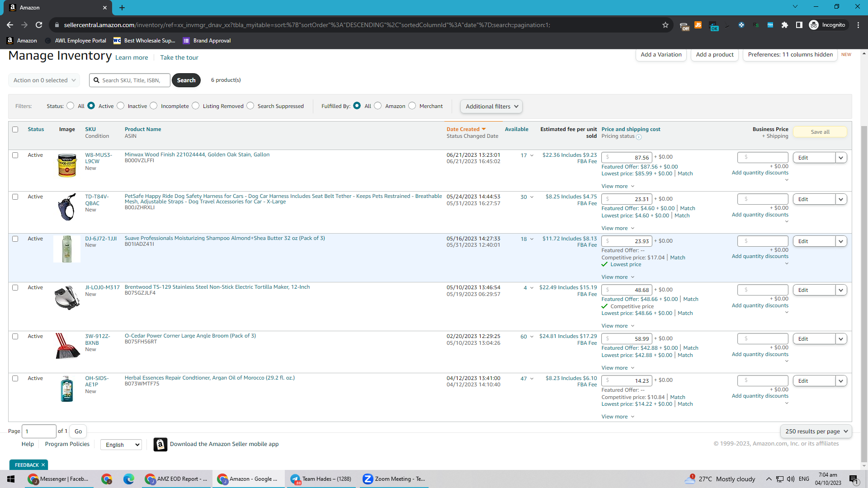Open the Brand Approval bookmark
The image size is (868, 488).
click(x=207, y=41)
